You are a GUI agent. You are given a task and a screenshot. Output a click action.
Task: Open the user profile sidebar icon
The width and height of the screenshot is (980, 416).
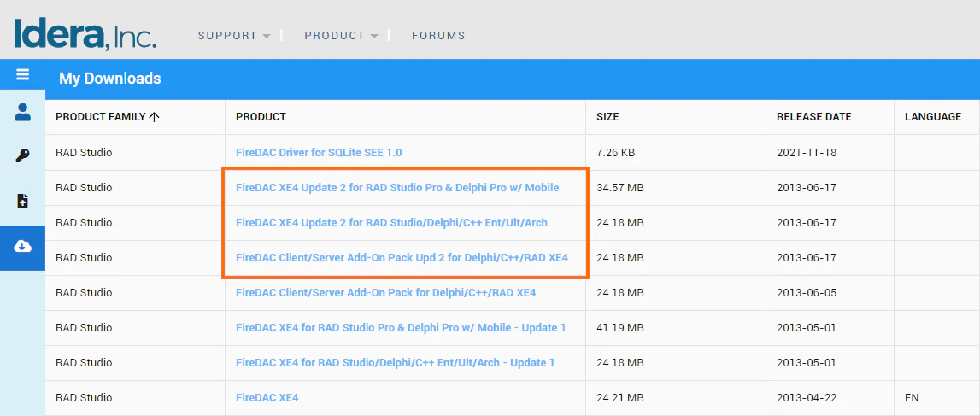(22, 113)
